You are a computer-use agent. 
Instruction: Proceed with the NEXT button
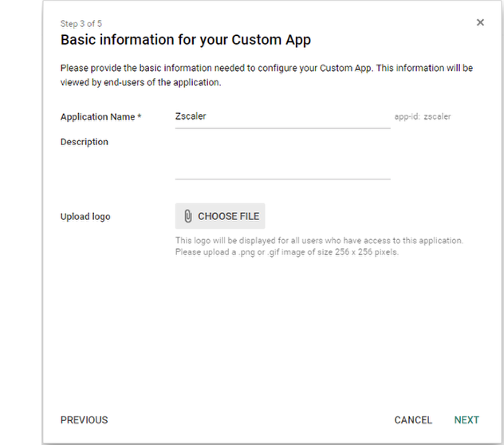click(x=467, y=420)
